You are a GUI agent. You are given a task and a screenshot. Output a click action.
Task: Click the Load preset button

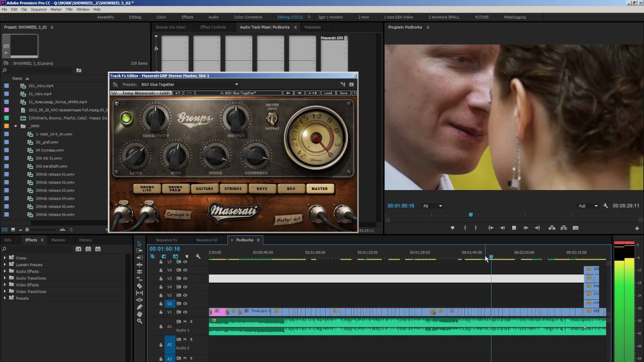pyautogui.click(x=328, y=93)
